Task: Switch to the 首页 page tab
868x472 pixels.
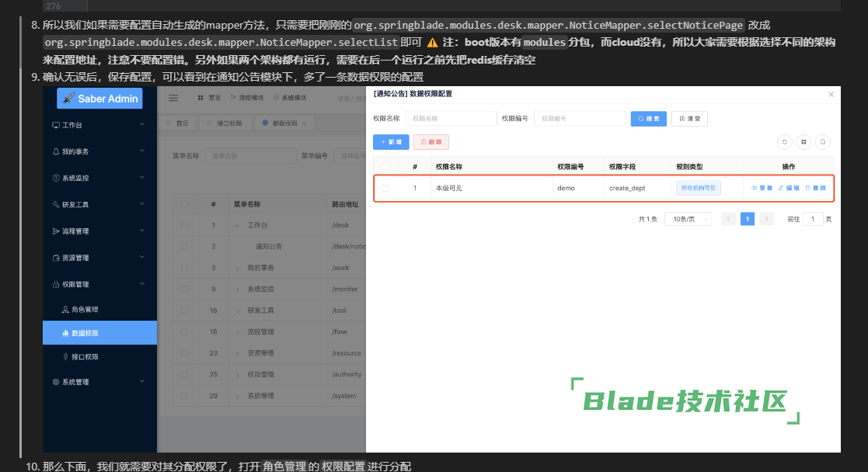Action: click(178, 123)
